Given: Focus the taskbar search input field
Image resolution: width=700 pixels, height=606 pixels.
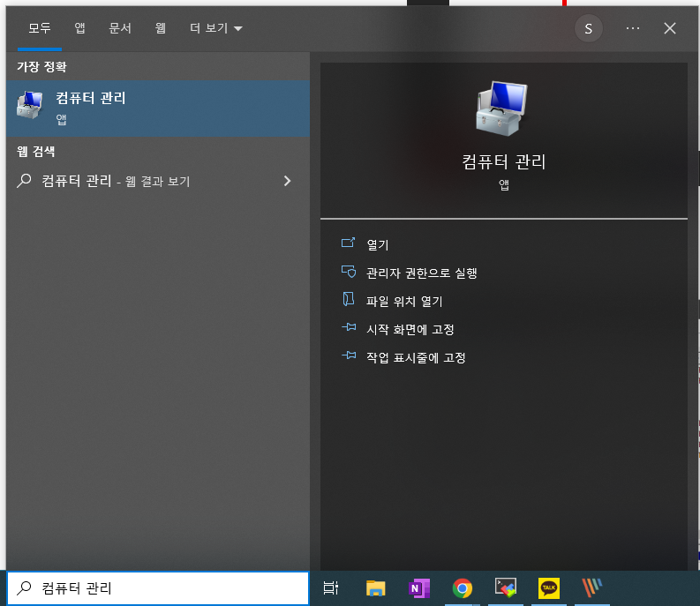Looking at the screenshot, I should pos(158,588).
